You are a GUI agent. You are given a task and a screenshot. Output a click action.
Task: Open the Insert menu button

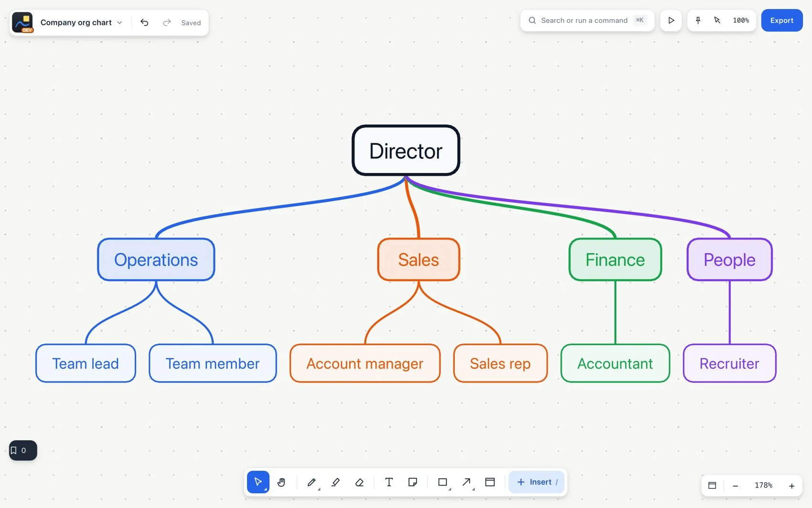(x=536, y=482)
